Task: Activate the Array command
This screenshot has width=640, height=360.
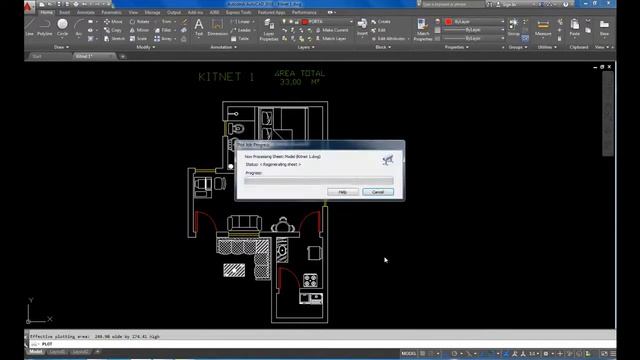Action: coord(163,39)
